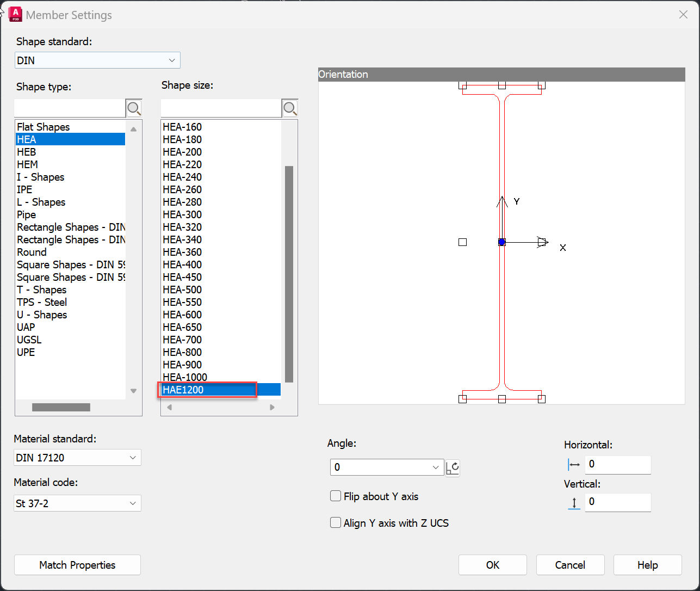Click the Cancel button
Screen dimensions: 700x591
(x=570, y=565)
